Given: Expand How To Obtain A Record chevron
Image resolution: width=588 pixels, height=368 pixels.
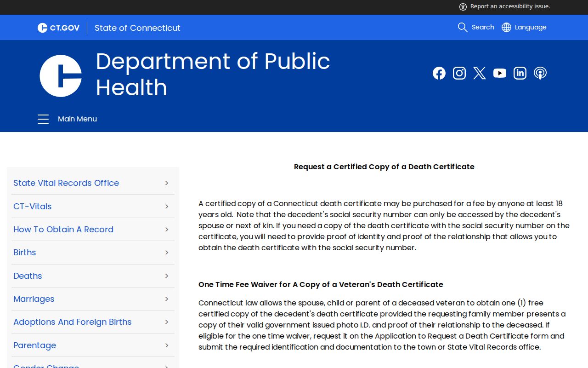Looking at the screenshot, I should 167,230.
